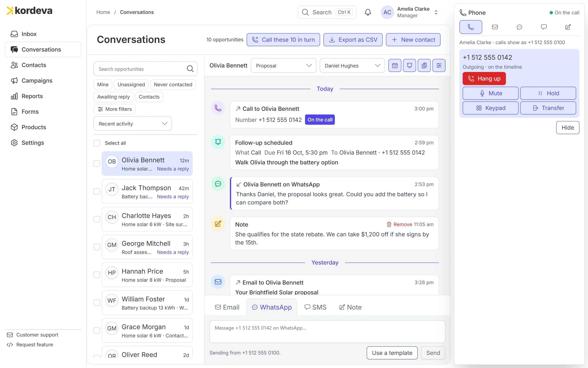This screenshot has width=588, height=368.
Task: Click the calendar icon beside Daniel Hughes
Action: coord(395,65)
